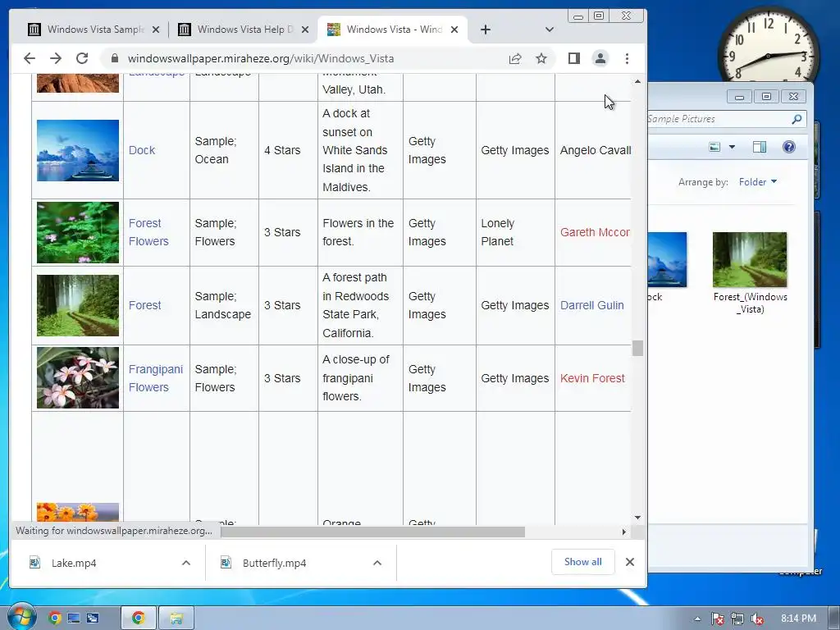Close the Windows Vista Sample tab

click(x=156, y=30)
